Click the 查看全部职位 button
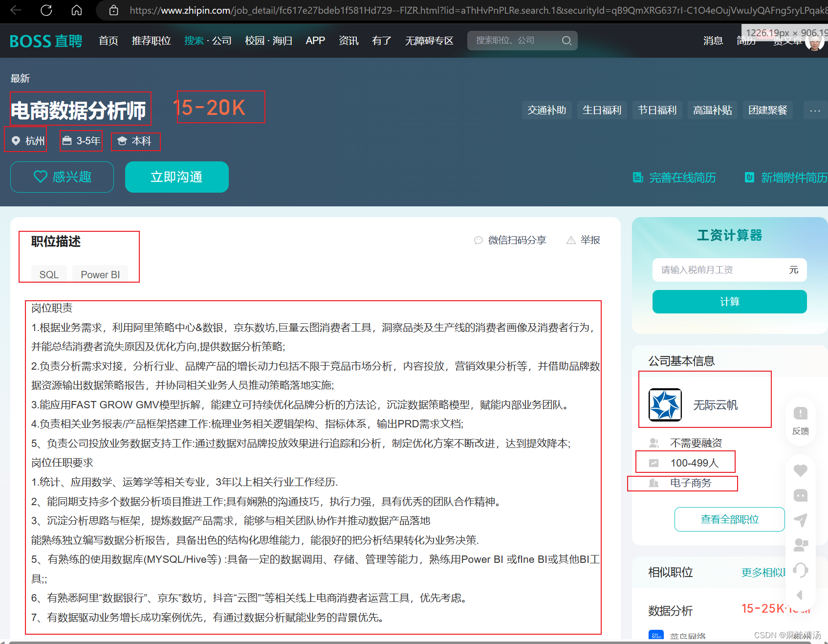Screen dimensions: 828x644 [730, 519]
